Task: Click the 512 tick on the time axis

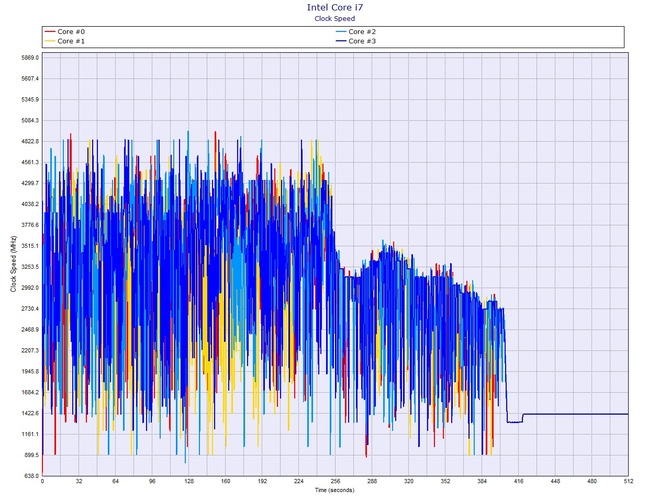Action: point(627,483)
